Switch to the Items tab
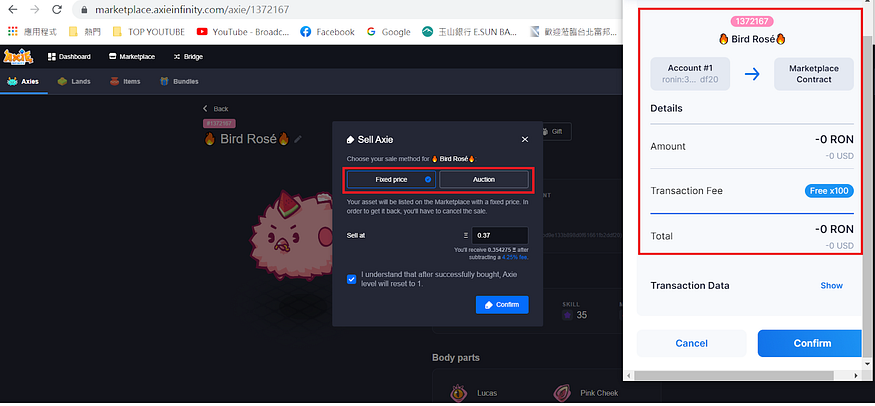This screenshot has width=875, height=406. (x=125, y=81)
